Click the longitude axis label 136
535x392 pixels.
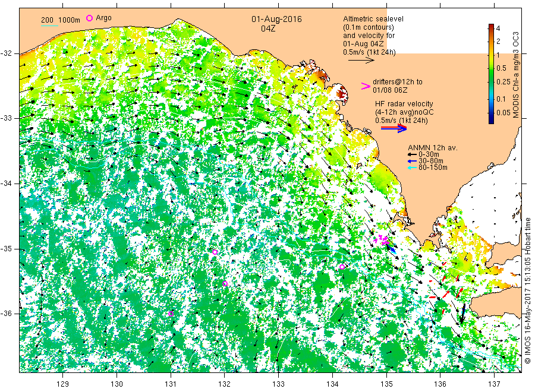(440, 384)
